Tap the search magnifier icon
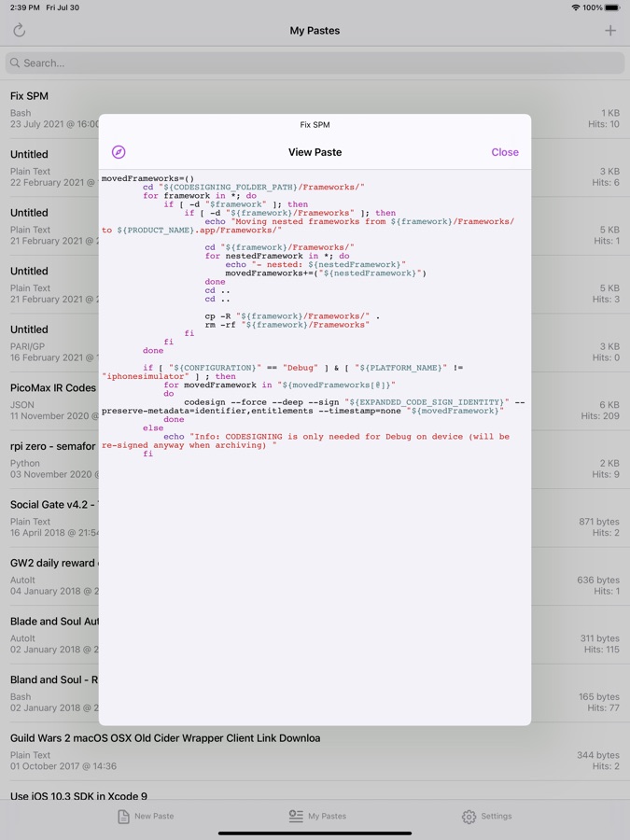Image resolution: width=630 pixels, height=840 pixels. click(14, 63)
